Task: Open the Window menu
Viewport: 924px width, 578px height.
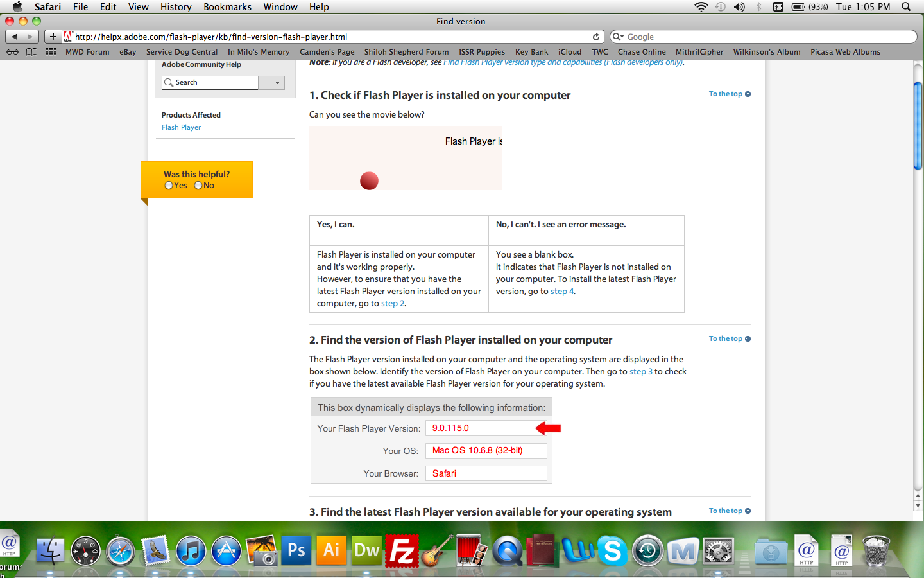Action: (x=280, y=7)
